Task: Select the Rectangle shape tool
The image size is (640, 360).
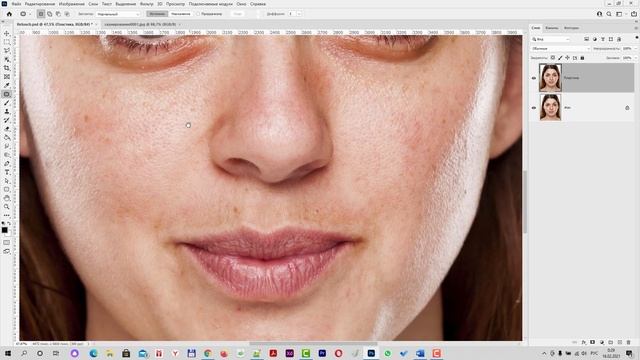Action: click(x=7, y=189)
